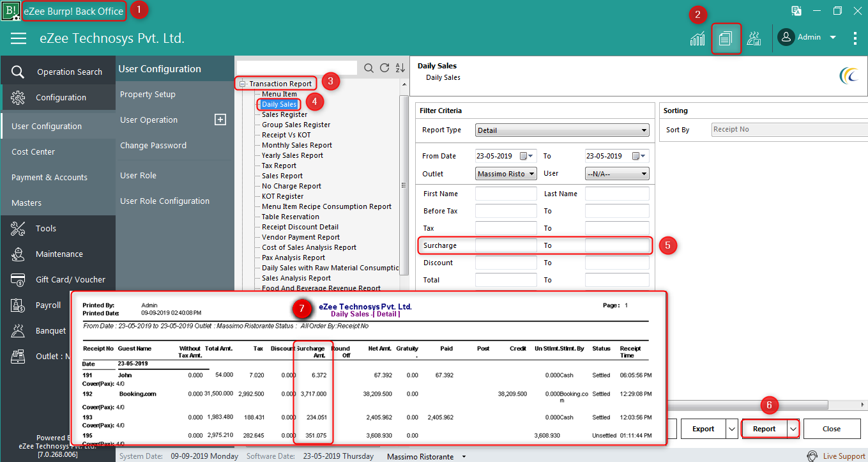Click the report tree vertical scrollbar
Viewport: 868px width, 462px height.
pos(404,185)
